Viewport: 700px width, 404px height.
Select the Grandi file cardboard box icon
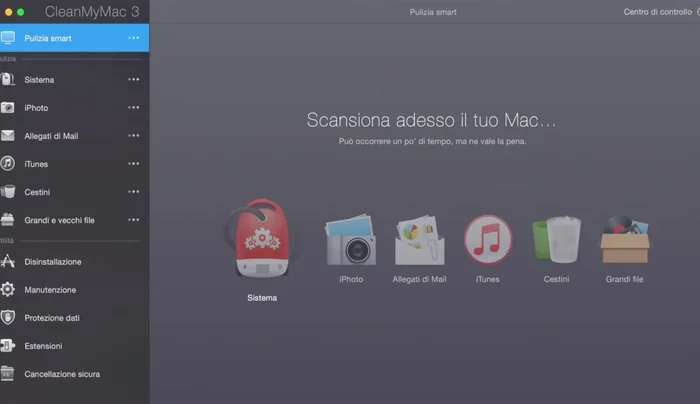click(x=625, y=240)
